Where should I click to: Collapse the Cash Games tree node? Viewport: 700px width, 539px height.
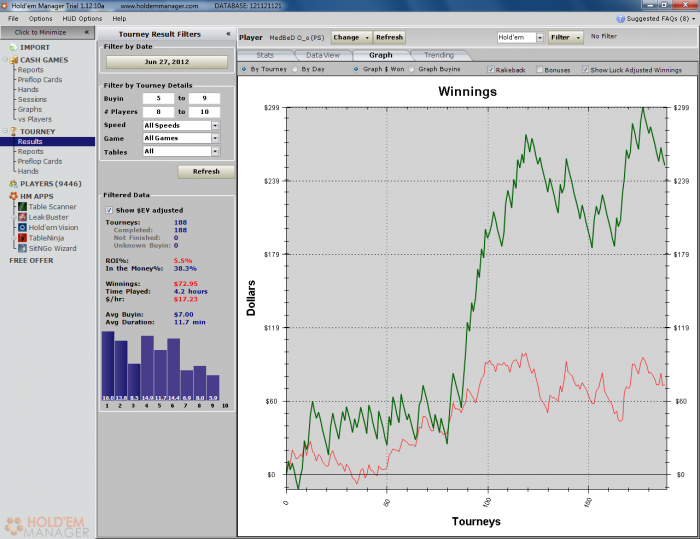click(x=5, y=59)
